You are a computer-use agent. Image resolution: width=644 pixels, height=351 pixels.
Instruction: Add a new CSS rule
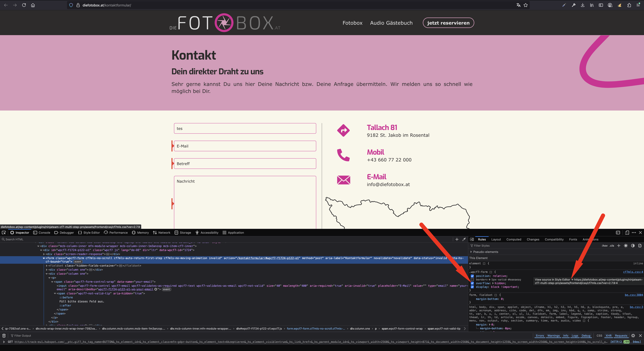click(619, 246)
